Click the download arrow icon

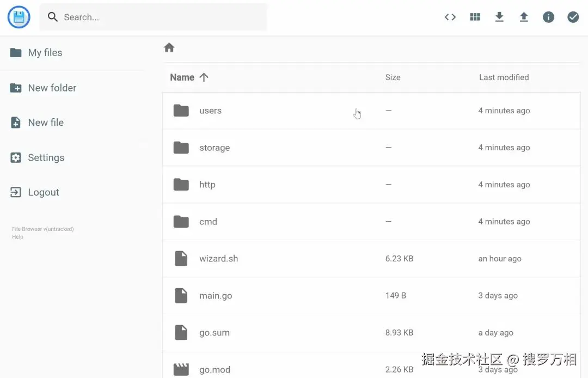coord(499,17)
